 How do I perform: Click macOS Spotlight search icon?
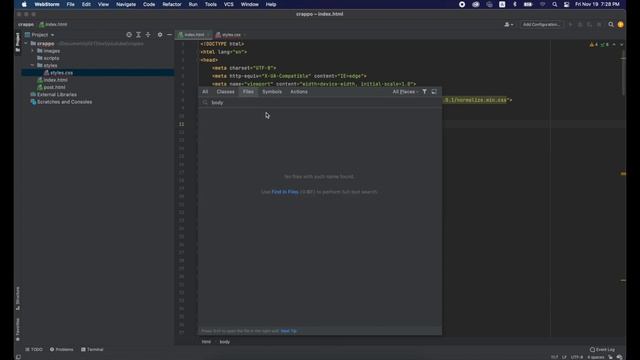[x=555, y=4]
